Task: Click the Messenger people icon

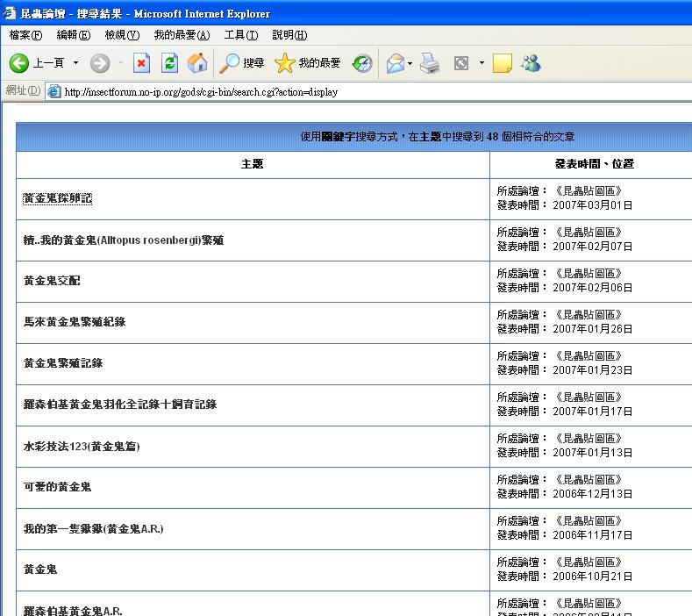Action: pos(531,63)
